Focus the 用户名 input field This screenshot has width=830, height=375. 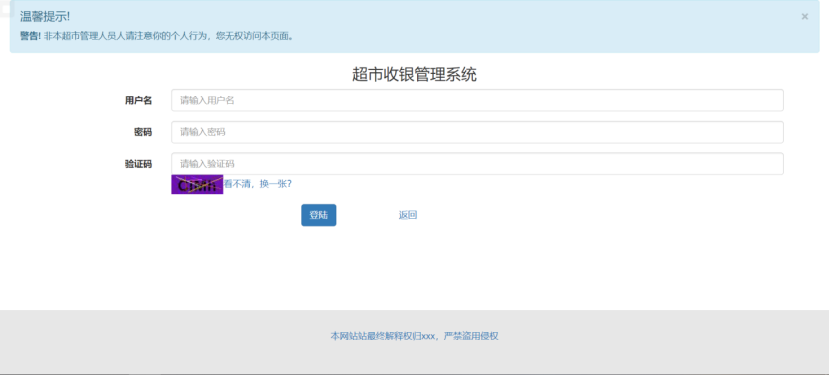(477, 100)
